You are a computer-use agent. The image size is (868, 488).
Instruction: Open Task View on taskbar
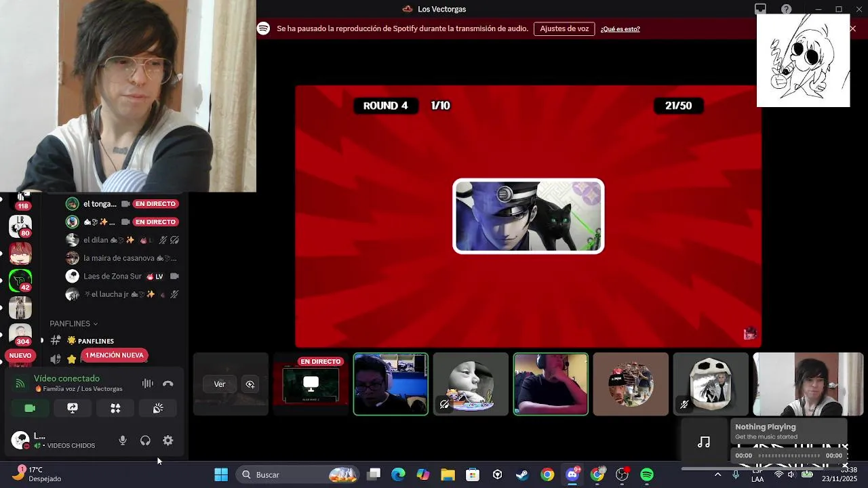click(x=374, y=474)
